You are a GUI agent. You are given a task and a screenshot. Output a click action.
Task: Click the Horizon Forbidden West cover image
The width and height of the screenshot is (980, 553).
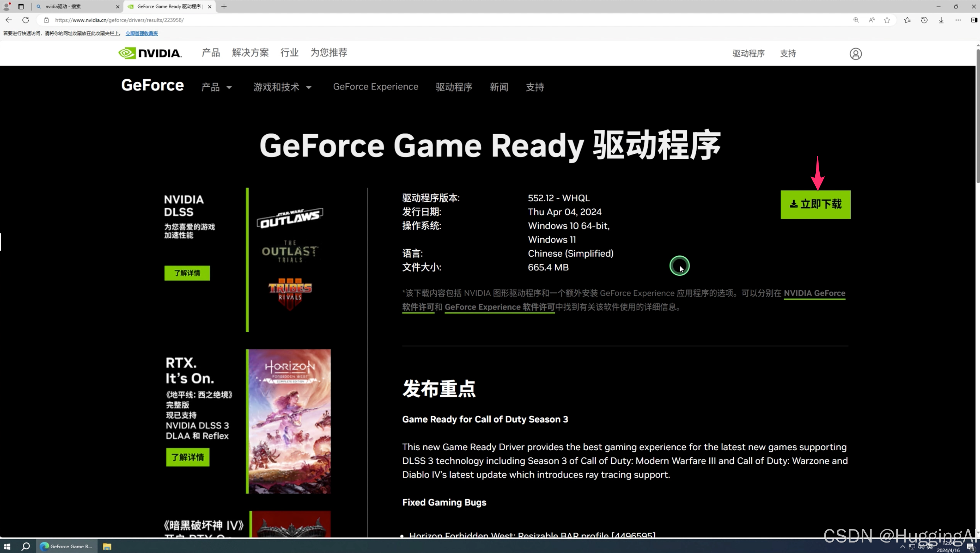point(289,421)
